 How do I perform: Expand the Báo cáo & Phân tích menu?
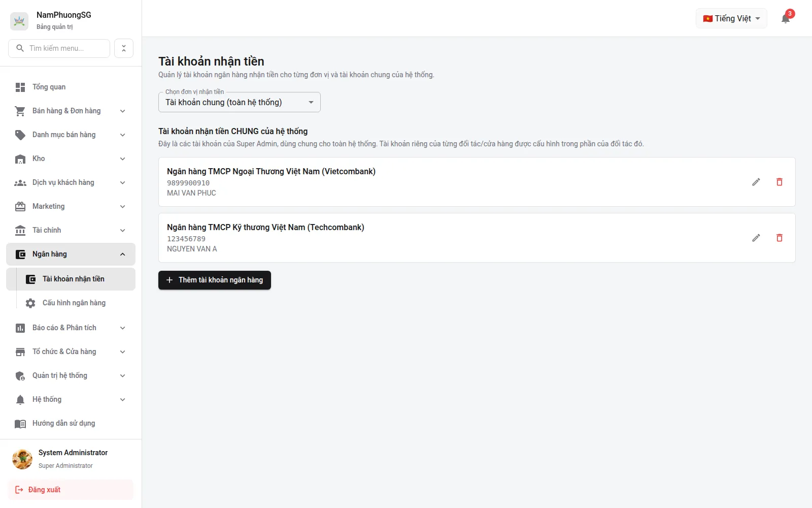point(71,328)
